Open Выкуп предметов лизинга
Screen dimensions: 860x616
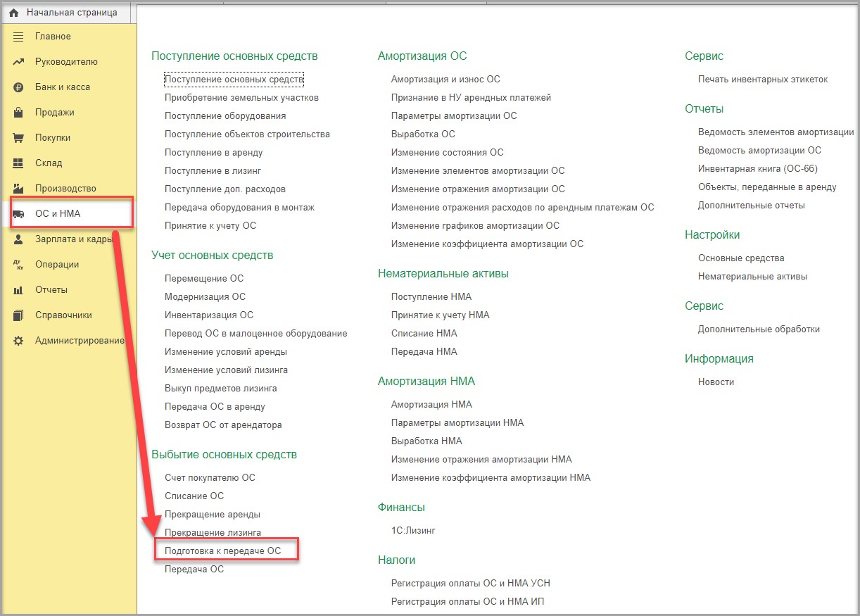tap(221, 388)
